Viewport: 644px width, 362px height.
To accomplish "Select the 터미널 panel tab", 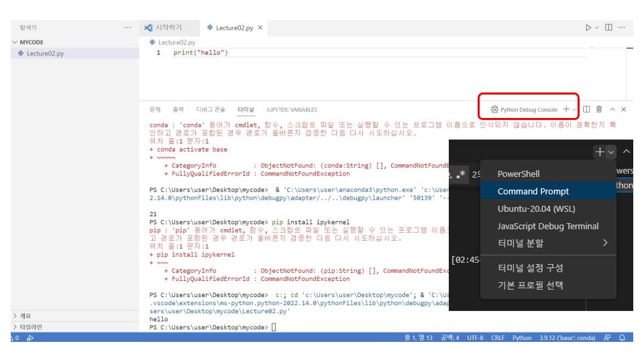I will pyautogui.click(x=246, y=109).
